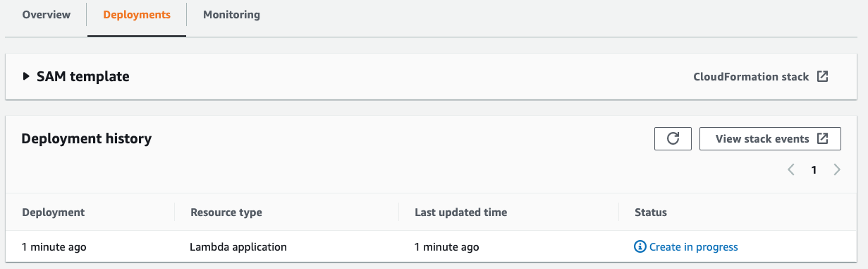
Task: Open the SAM template section heading
Action: (83, 76)
